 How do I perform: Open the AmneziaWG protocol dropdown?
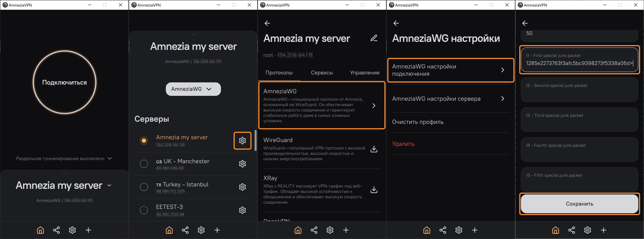[x=193, y=89]
